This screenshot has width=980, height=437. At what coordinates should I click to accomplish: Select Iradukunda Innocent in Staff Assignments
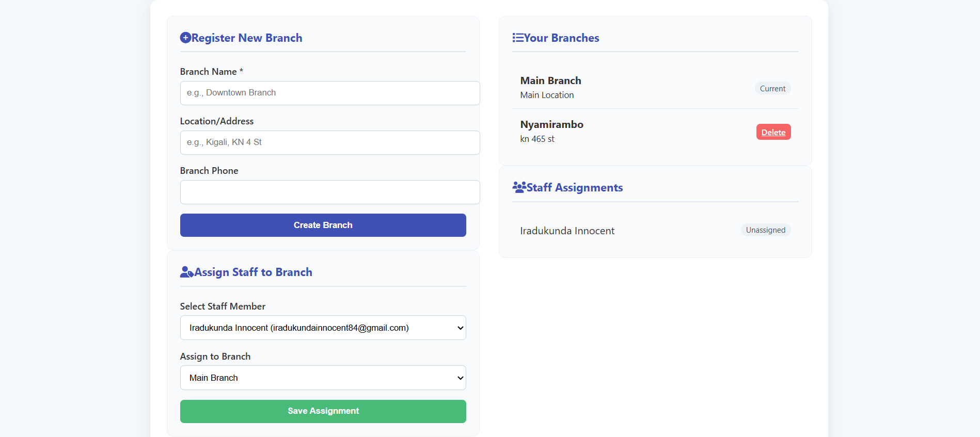tap(567, 231)
